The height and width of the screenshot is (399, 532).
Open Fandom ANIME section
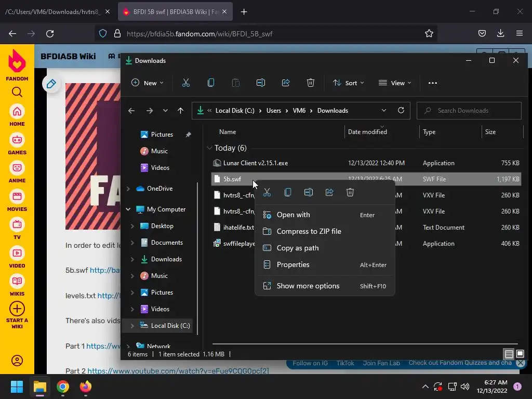(17, 172)
